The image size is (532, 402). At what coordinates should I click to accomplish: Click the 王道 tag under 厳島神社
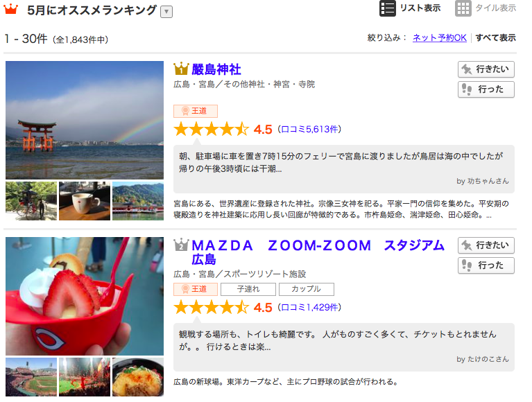click(196, 111)
